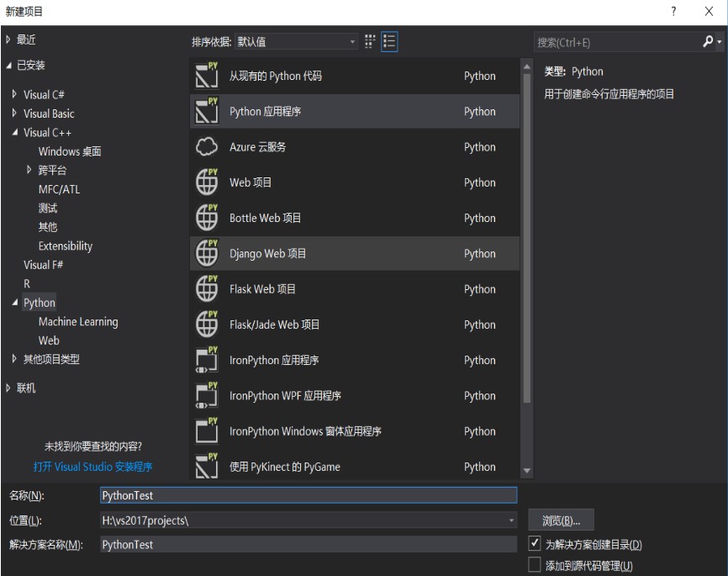Choose the IronPython WPF 应用程序 icon
The width and height of the screenshot is (728, 576).
click(207, 395)
